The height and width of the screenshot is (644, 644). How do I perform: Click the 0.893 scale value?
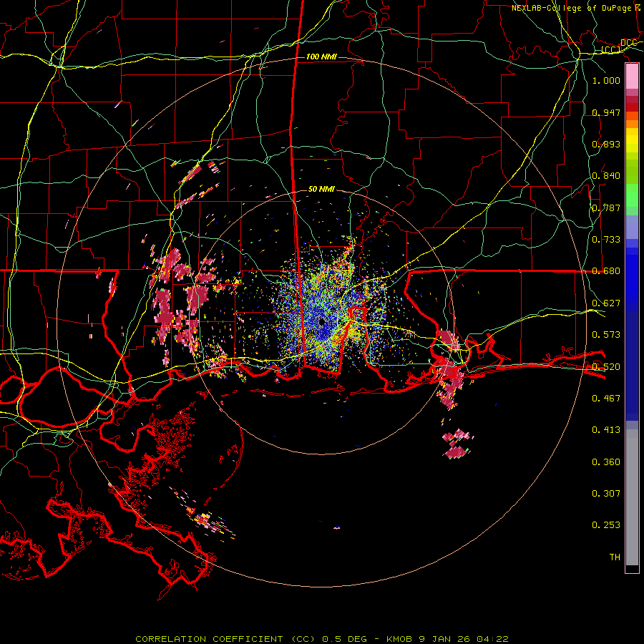click(606, 144)
